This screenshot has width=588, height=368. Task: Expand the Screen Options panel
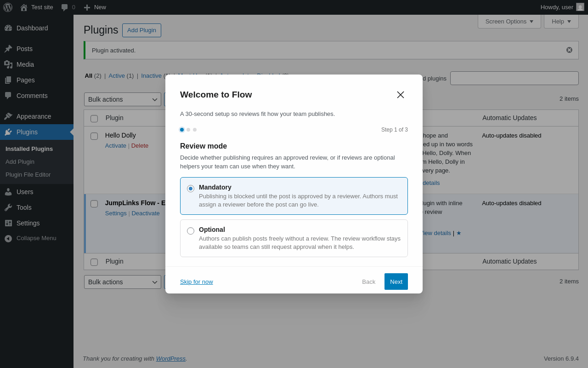tap(509, 21)
